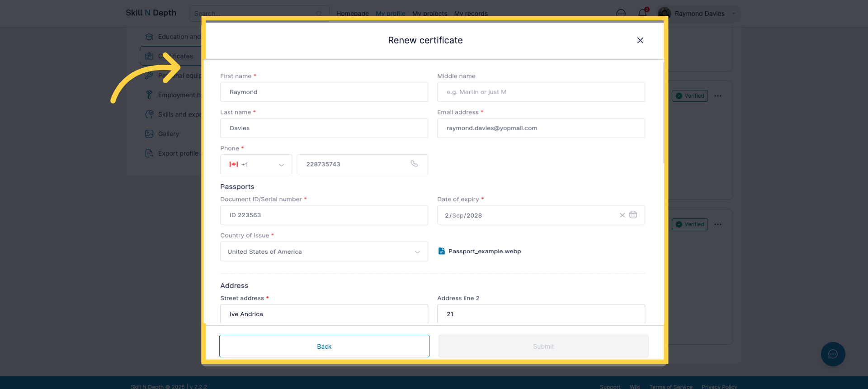Open the phone country code dropdown

point(256,164)
